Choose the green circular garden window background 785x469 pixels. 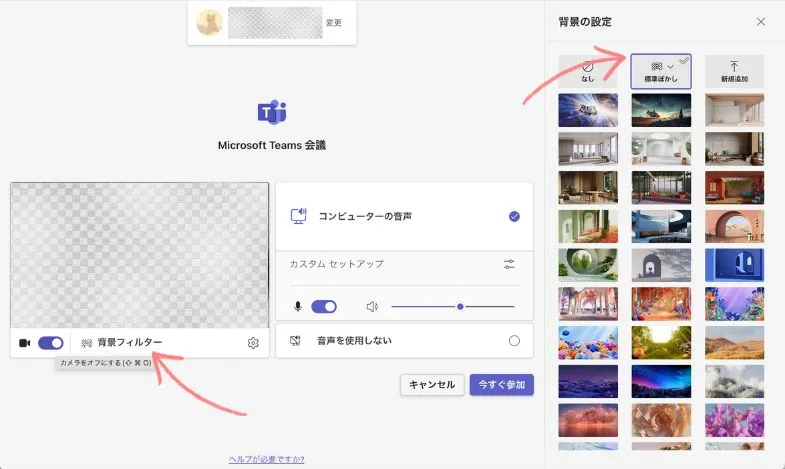click(x=588, y=265)
